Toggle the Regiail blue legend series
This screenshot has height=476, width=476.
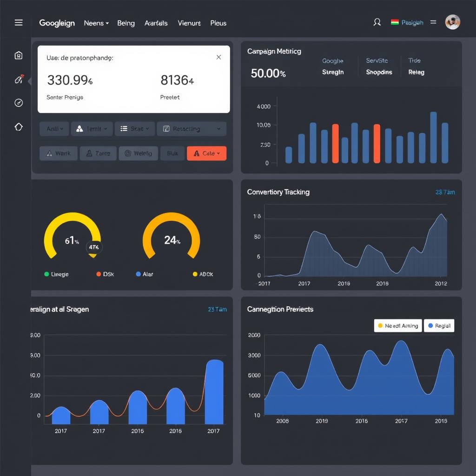[x=439, y=326]
